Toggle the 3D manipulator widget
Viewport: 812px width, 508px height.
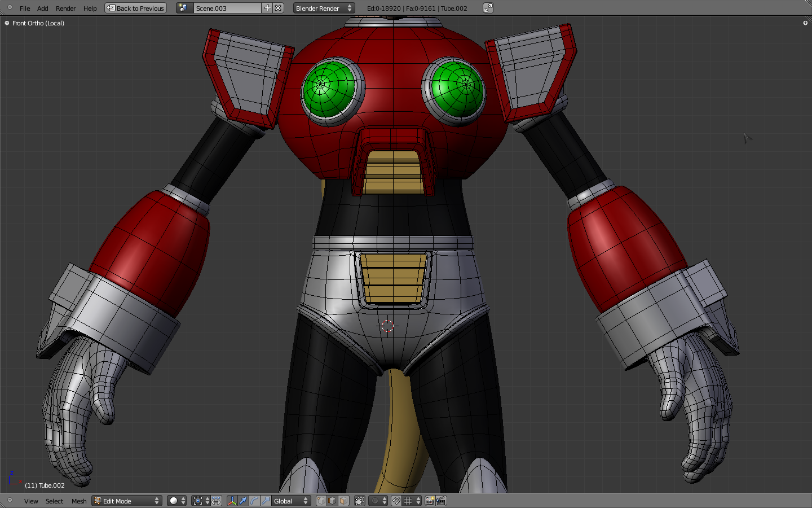(x=232, y=501)
